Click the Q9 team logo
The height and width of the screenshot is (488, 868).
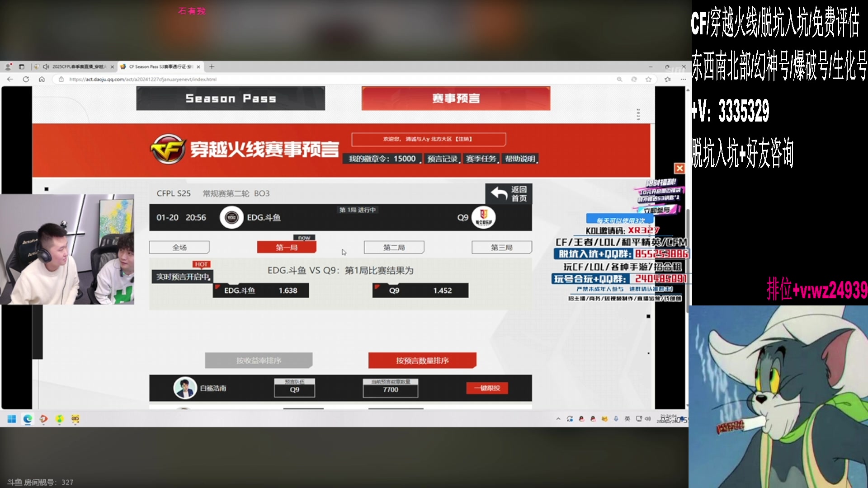point(484,217)
